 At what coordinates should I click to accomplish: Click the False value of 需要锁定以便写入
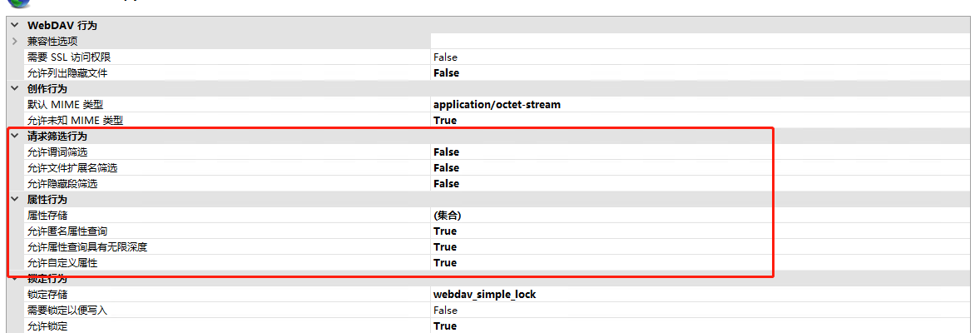(445, 310)
